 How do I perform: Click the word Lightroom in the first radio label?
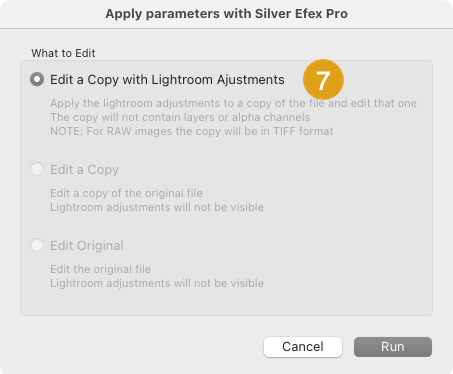pos(182,80)
